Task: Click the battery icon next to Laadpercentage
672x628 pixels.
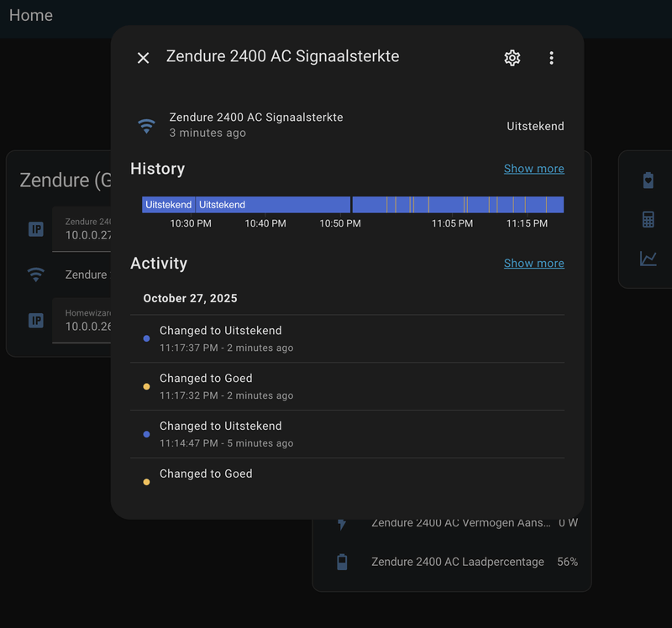Action: [x=341, y=561]
